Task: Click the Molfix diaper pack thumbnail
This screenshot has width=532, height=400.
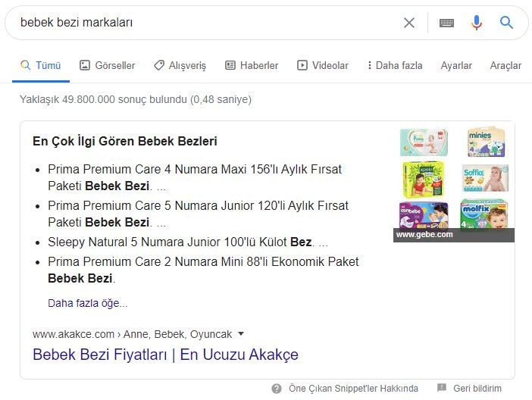Action: [x=484, y=214]
